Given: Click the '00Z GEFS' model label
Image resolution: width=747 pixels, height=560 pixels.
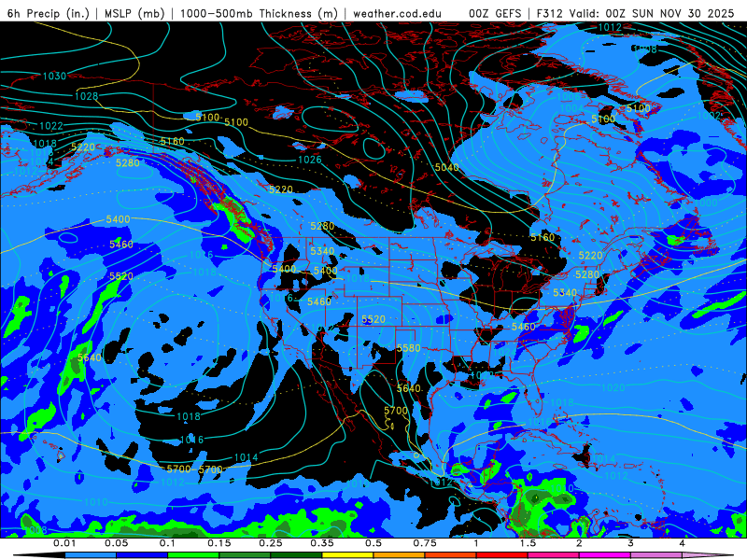Looking at the screenshot, I should coord(496,13).
